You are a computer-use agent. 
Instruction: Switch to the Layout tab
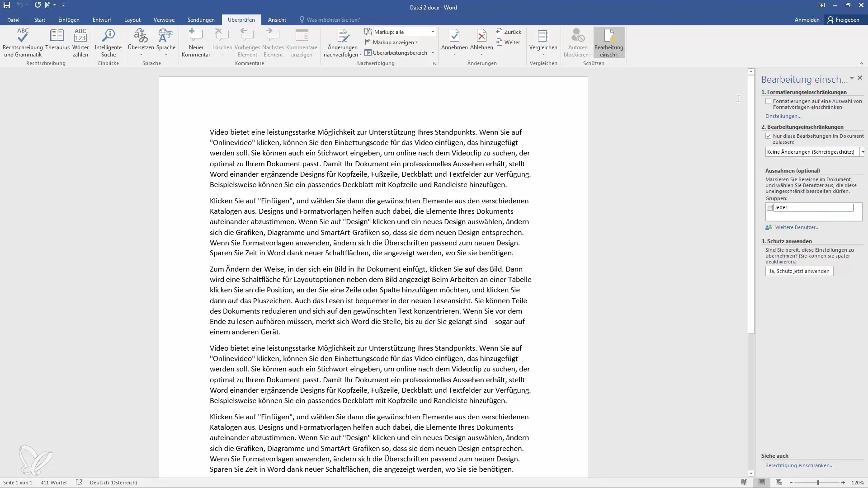[x=132, y=20]
